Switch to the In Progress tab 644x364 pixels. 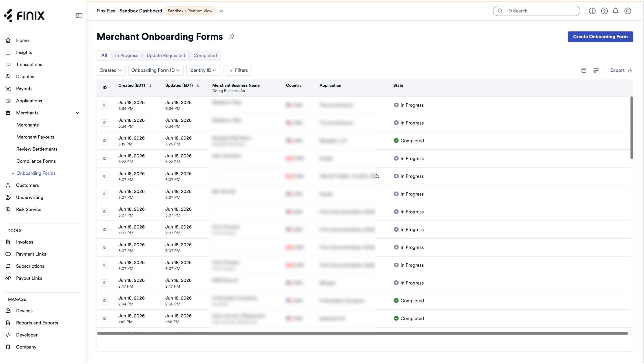coord(126,55)
